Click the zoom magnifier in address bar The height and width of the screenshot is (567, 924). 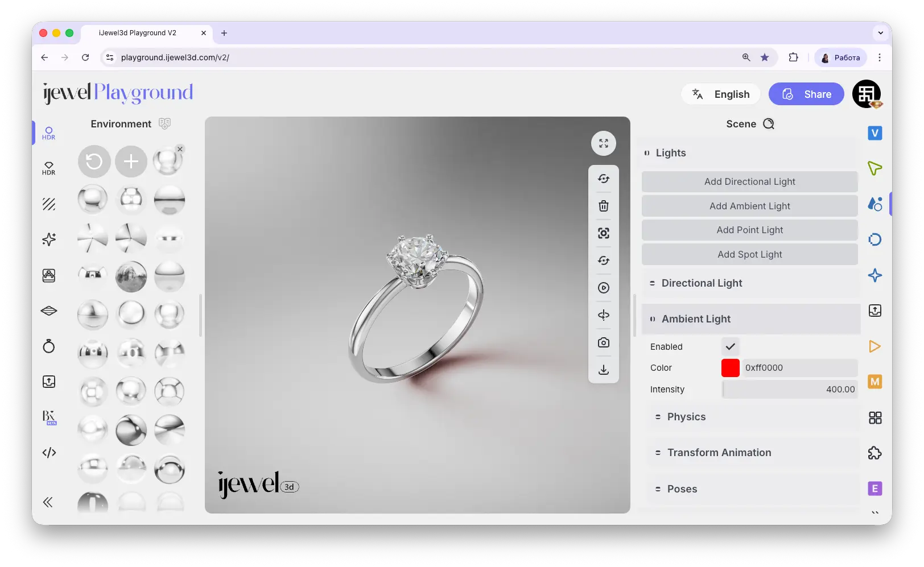point(746,57)
